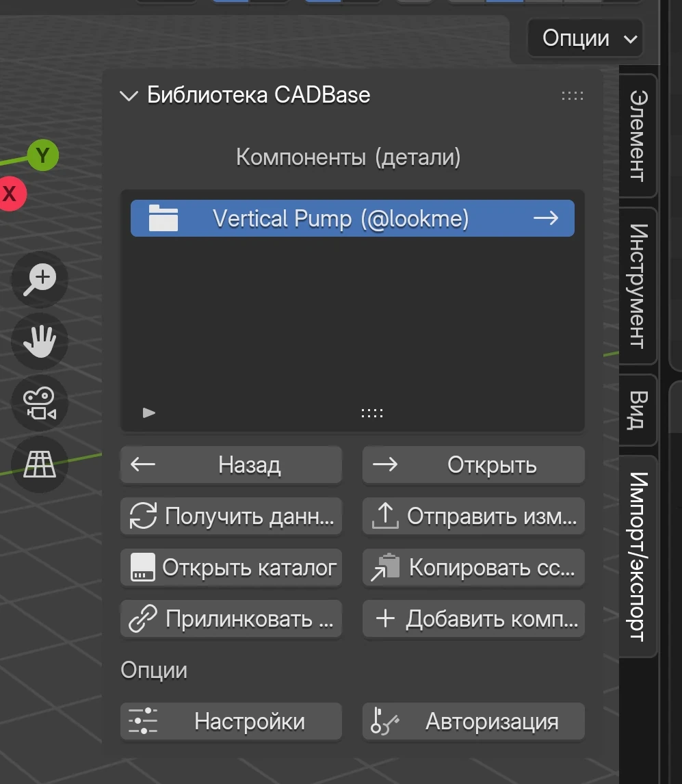The image size is (682, 784).
Task: Click the upload icon on "Отправить изменения"
Action: click(384, 517)
